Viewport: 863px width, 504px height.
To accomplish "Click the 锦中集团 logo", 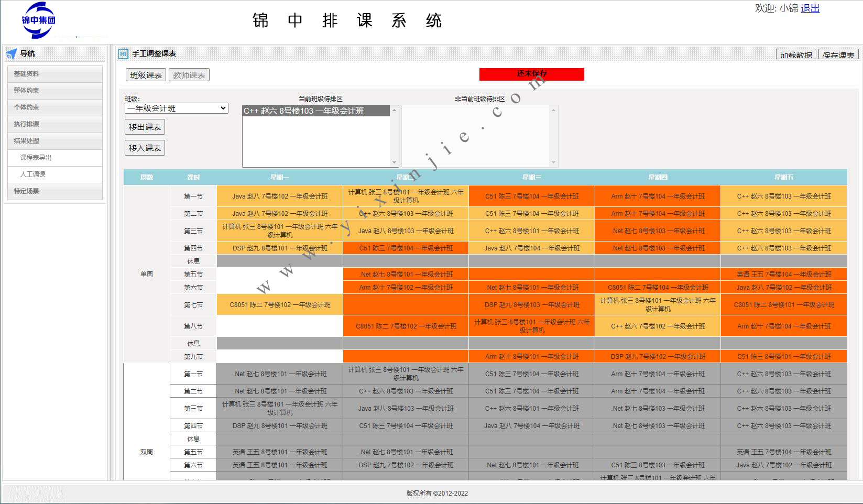I will click(38, 20).
